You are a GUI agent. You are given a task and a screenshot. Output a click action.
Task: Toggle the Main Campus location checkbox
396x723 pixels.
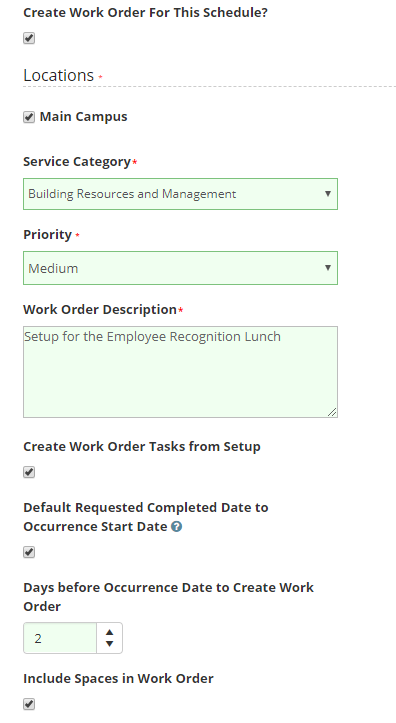tap(29, 117)
